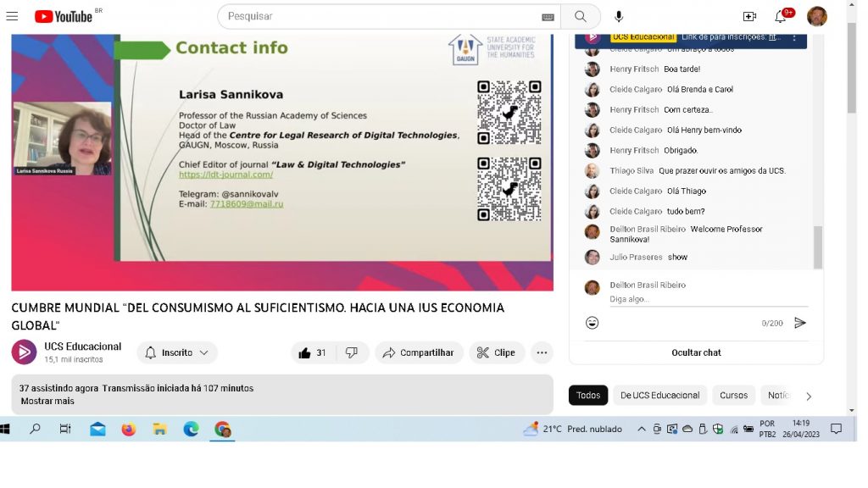Type in the Pesquisar search field
The width and height of the screenshot is (868, 488).
[381, 16]
